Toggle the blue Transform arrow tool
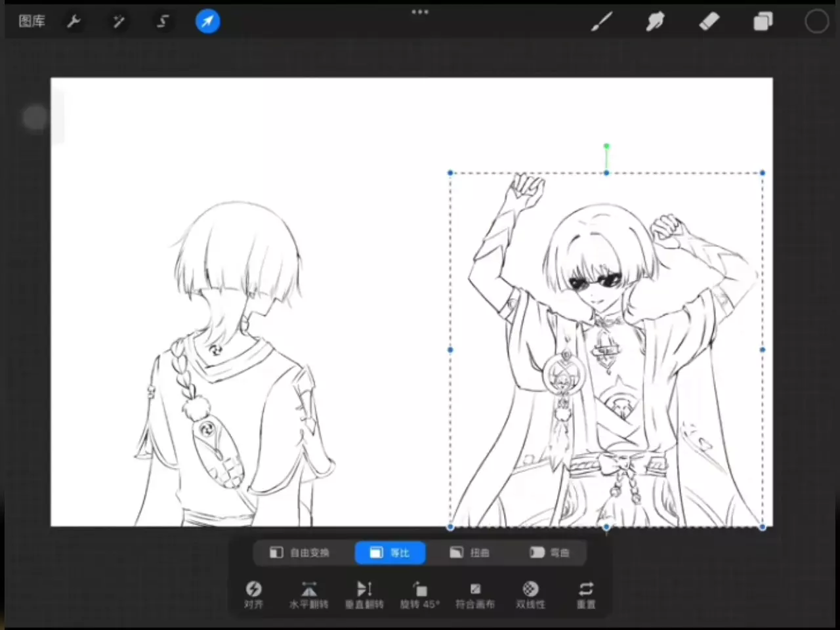840x630 pixels. [207, 22]
